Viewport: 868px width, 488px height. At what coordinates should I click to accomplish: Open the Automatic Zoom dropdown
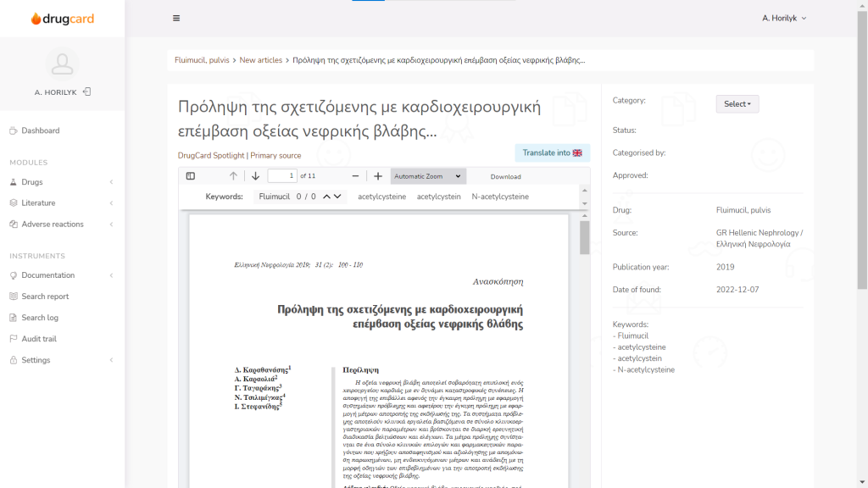click(x=428, y=176)
